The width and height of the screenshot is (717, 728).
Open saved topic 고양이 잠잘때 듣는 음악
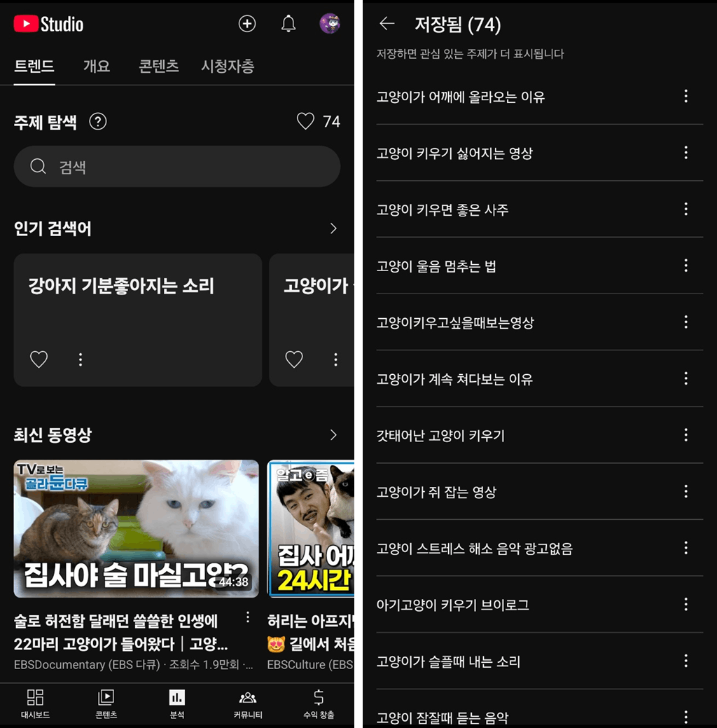pyautogui.click(x=443, y=717)
